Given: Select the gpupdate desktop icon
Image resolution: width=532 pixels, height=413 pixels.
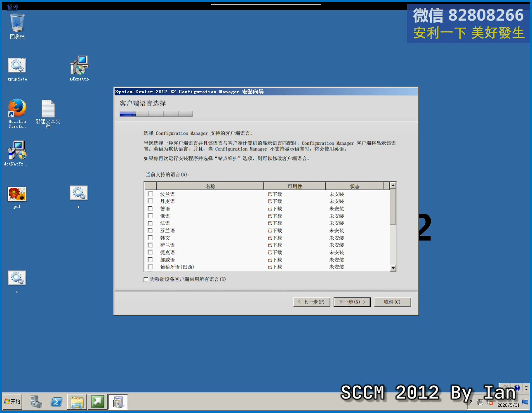Looking at the screenshot, I should (17, 69).
